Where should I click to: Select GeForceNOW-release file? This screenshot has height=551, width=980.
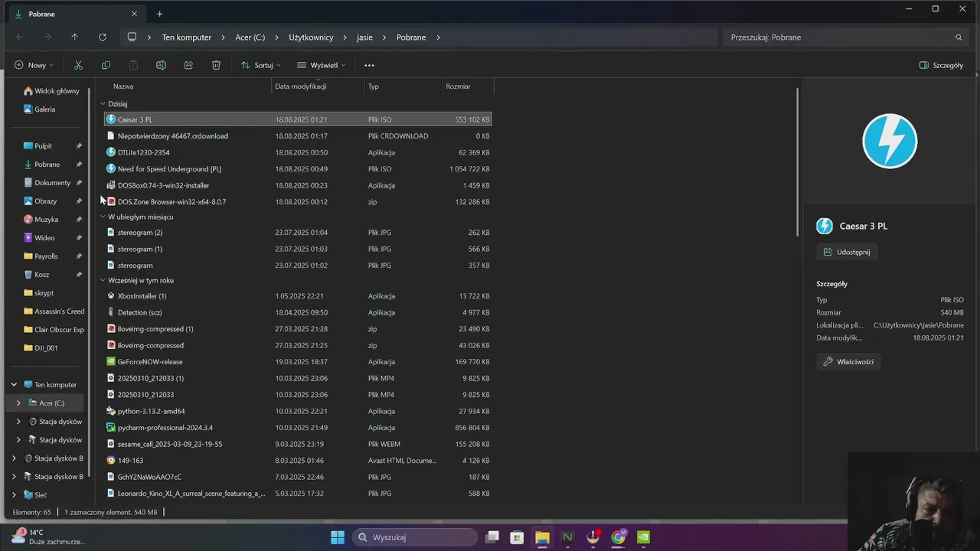(x=298, y=361)
